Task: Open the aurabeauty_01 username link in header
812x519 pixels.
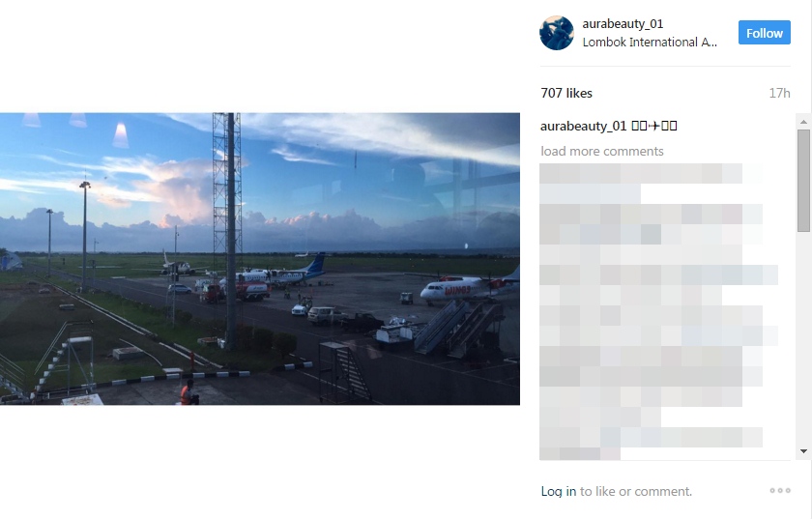Action: [623, 24]
